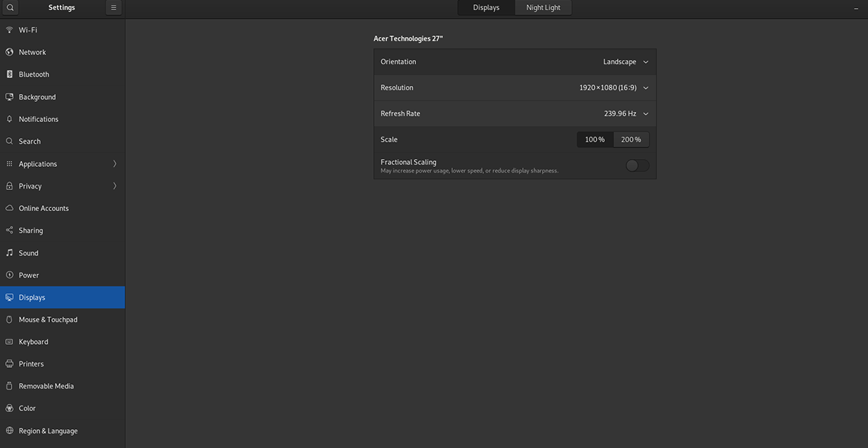
Task: Click the Applications grid icon
Action: point(9,164)
